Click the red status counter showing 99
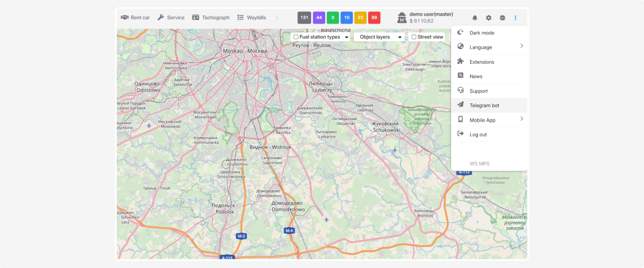This screenshot has height=268, width=644. 374,18
